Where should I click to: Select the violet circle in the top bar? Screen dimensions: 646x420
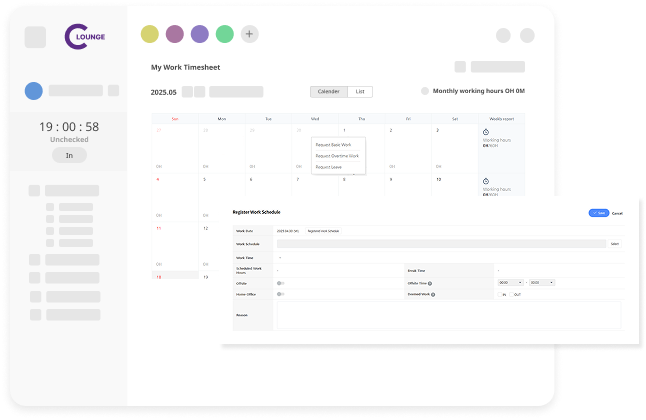(200, 34)
